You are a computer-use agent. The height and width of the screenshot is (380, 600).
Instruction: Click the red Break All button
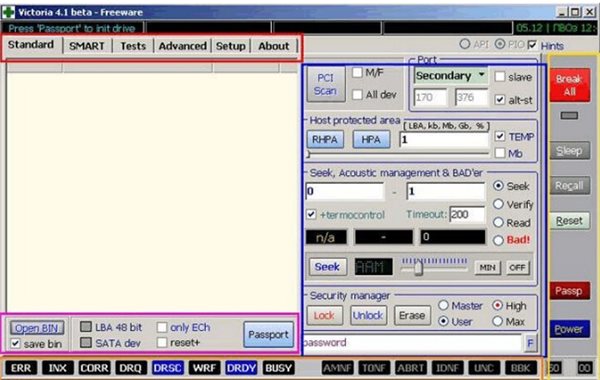click(x=569, y=85)
